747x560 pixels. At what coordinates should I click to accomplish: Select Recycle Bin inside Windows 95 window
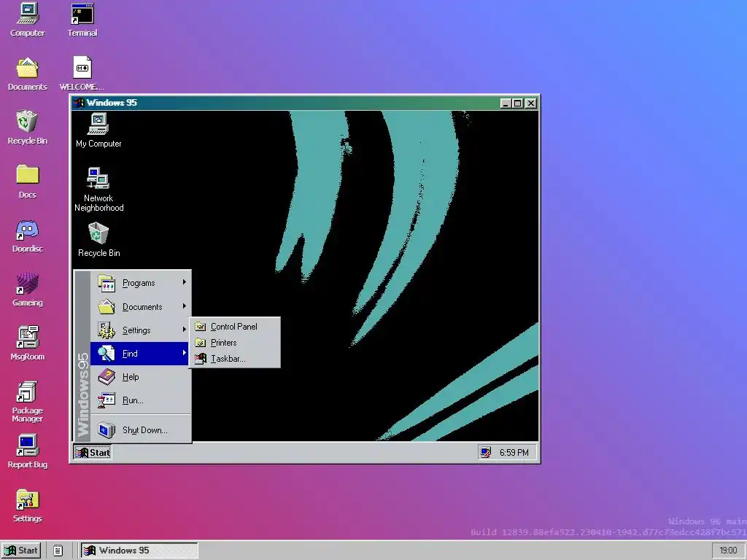(x=98, y=240)
